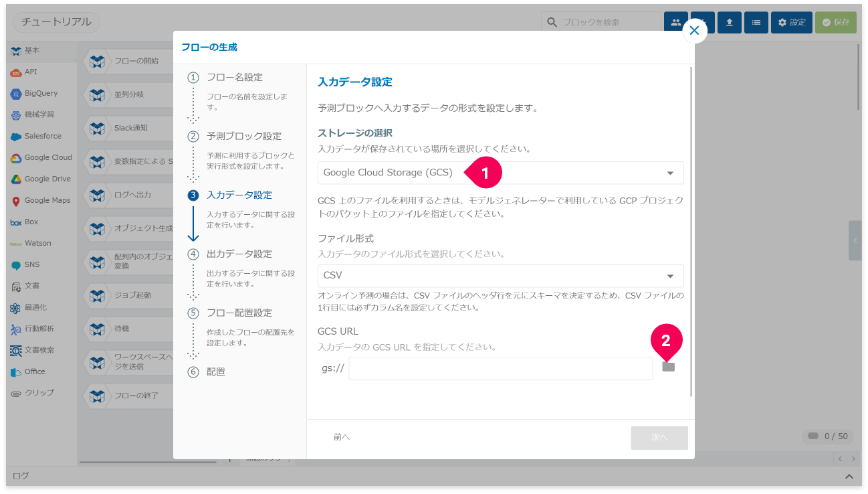This screenshot has width=868, height=494.
Task: Pick the ジョブ起動 block
Action: [128, 295]
